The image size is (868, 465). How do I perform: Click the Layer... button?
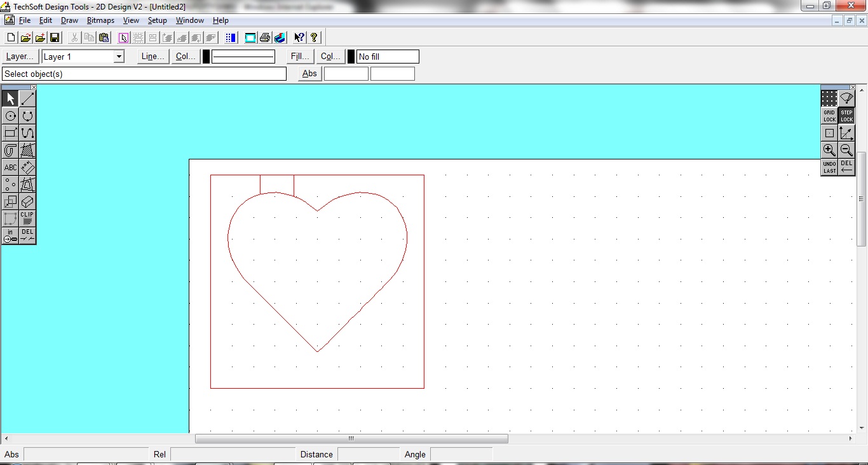pyautogui.click(x=20, y=57)
